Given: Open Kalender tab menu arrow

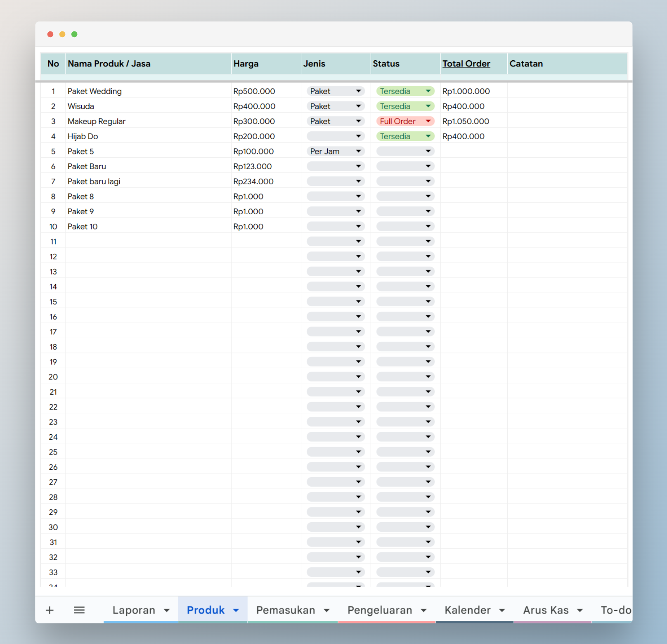Looking at the screenshot, I should pyautogui.click(x=502, y=611).
